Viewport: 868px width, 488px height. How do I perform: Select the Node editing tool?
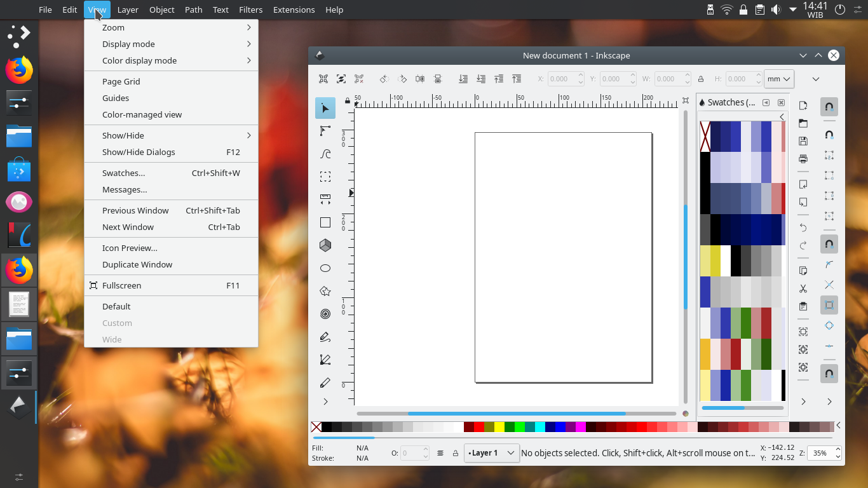click(325, 131)
